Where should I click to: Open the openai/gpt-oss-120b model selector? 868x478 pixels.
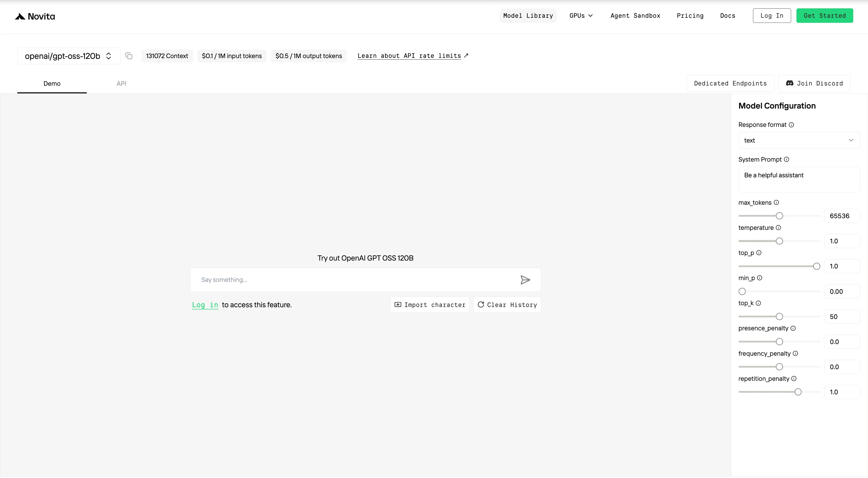tap(69, 56)
